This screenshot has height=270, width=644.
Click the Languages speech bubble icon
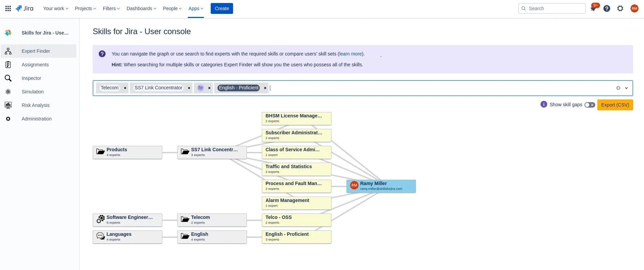tap(100, 236)
